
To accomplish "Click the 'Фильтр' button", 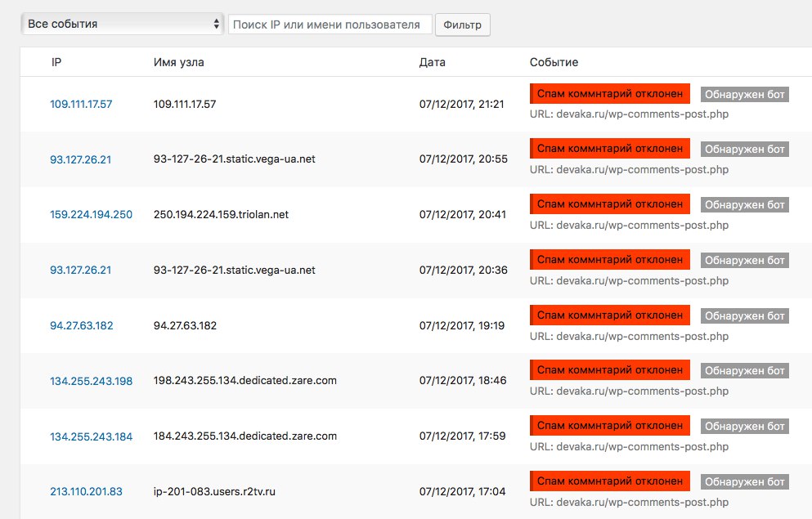I will tap(463, 25).
